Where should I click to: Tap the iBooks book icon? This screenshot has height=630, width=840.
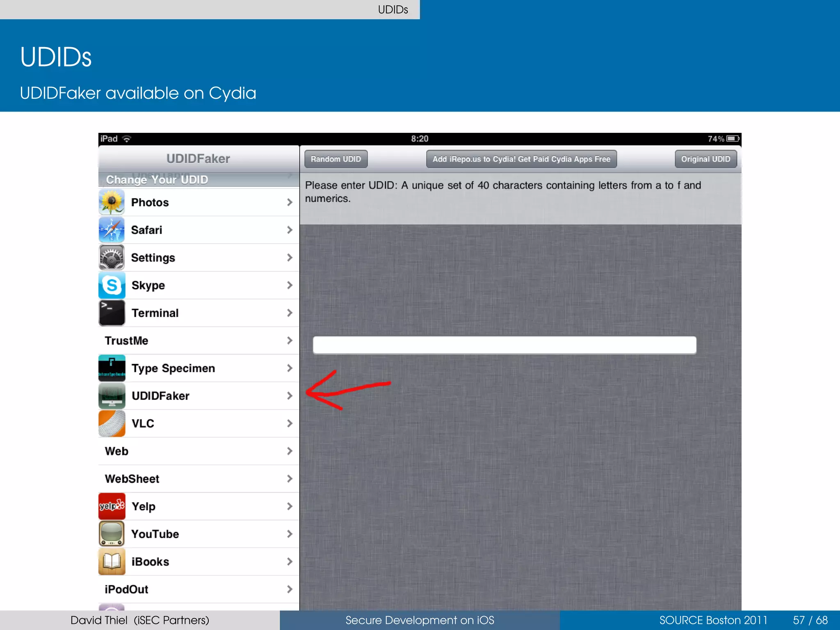click(112, 562)
